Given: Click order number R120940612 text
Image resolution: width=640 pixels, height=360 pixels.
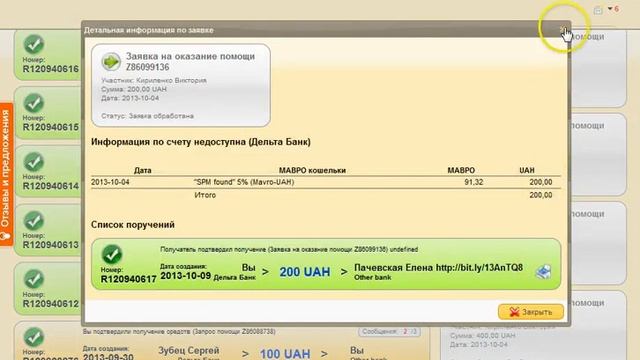Looking at the screenshot, I should (x=51, y=304).
